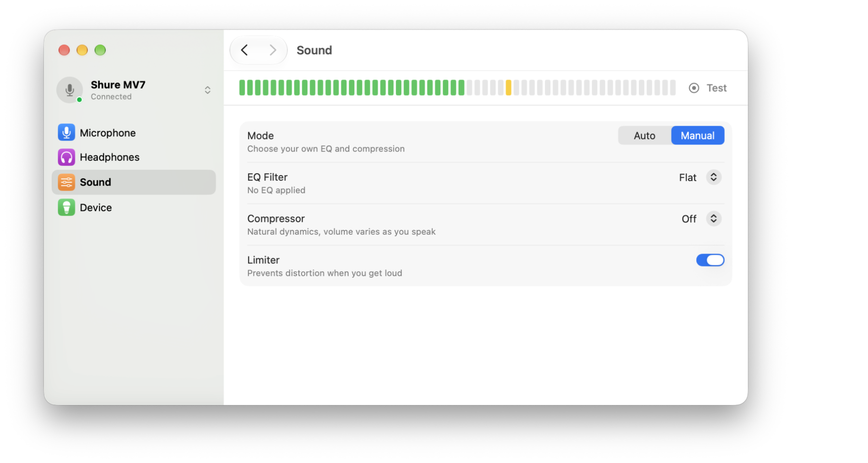Click the Test button label

pos(717,88)
